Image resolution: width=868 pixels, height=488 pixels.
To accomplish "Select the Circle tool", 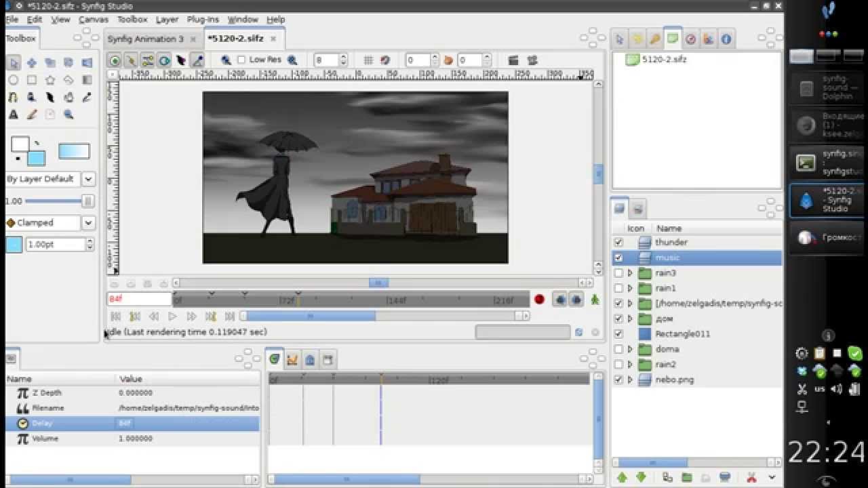I will tap(14, 80).
